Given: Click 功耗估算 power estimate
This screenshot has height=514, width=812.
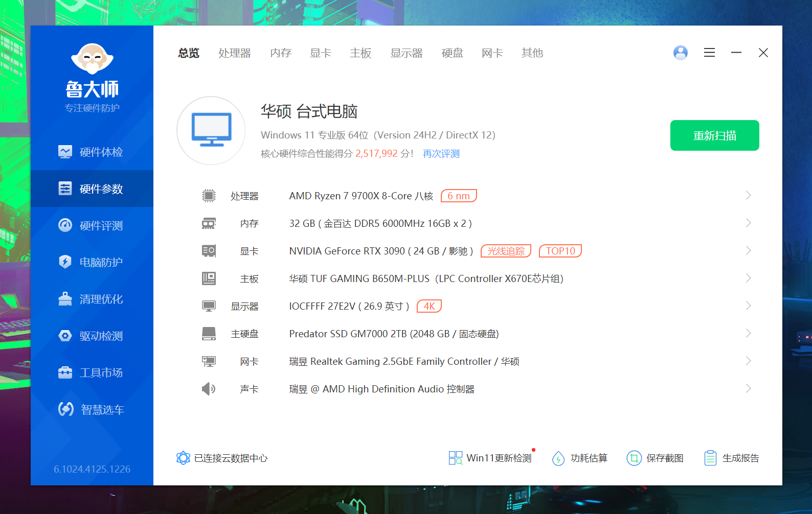Looking at the screenshot, I should (x=580, y=458).
